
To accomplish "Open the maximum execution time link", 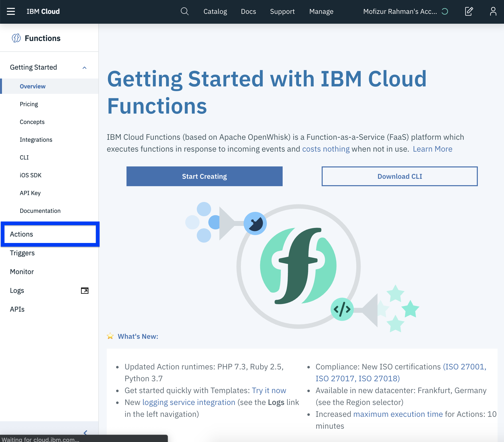I will coord(398,414).
